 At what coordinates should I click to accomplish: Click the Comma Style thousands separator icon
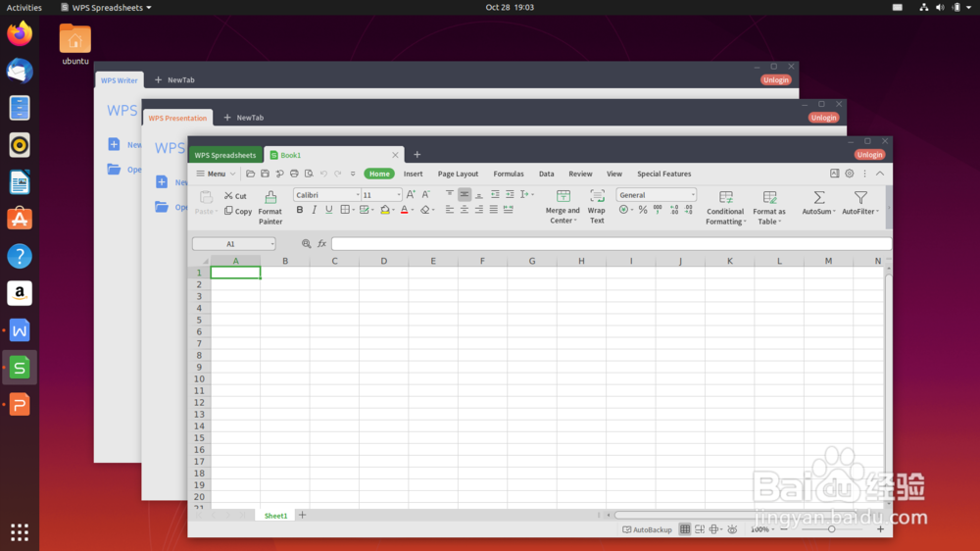658,210
